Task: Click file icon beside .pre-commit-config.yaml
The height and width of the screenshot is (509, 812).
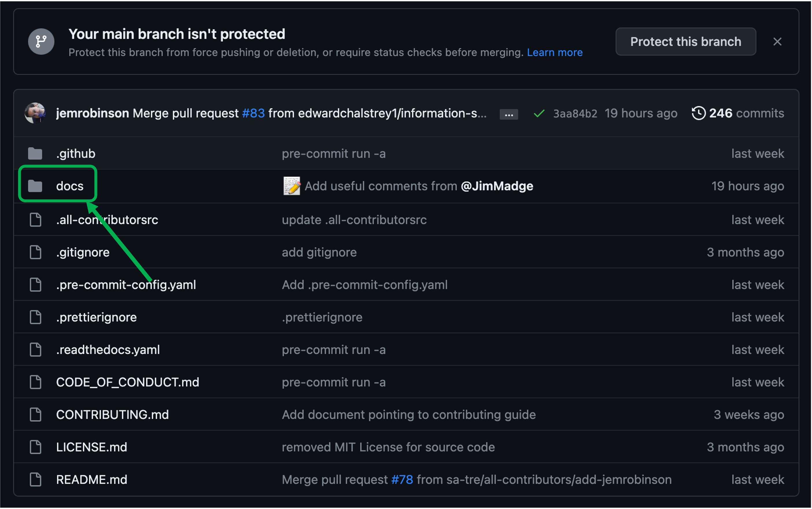Action: (35, 285)
